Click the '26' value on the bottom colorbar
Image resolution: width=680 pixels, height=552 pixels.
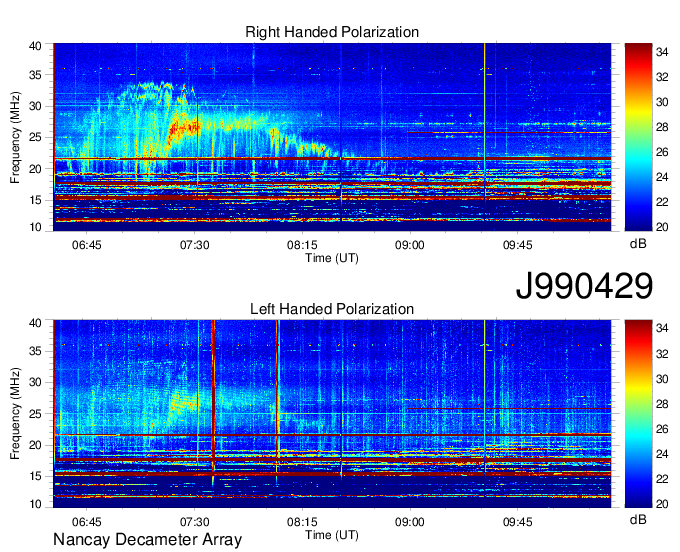pos(662,429)
